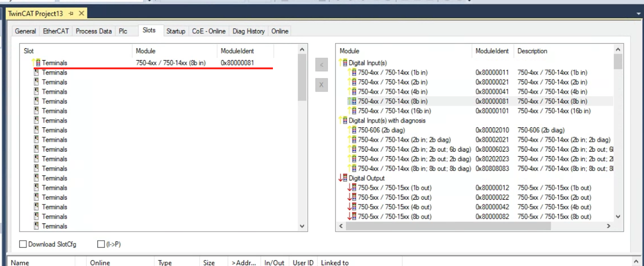Click up arrow of module list scrollbar
Viewport: 644px width, 266px height.
[x=618, y=49]
